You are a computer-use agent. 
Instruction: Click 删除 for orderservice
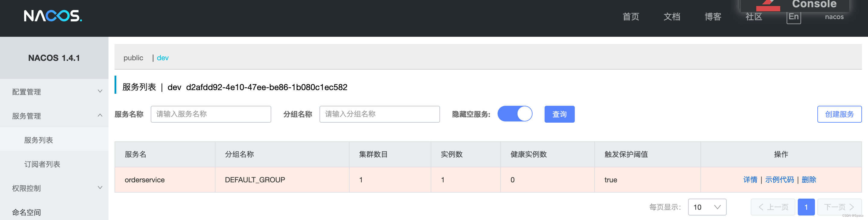pyautogui.click(x=809, y=180)
